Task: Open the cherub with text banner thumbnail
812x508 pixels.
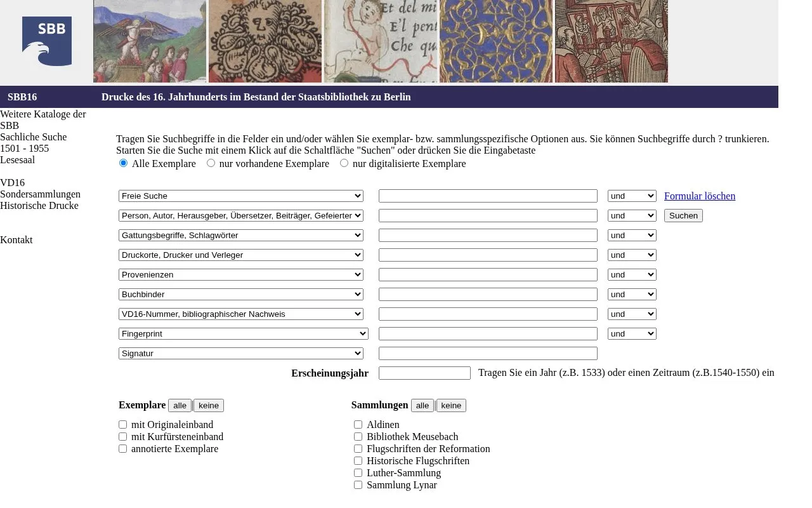Action: click(x=381, y=41)
